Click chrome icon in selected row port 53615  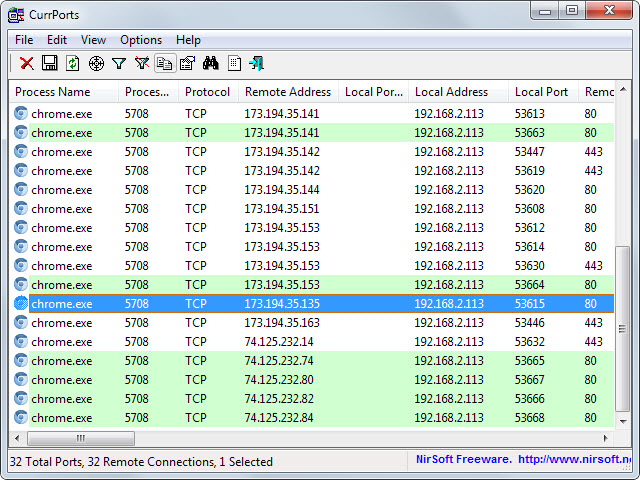(21, 303)
